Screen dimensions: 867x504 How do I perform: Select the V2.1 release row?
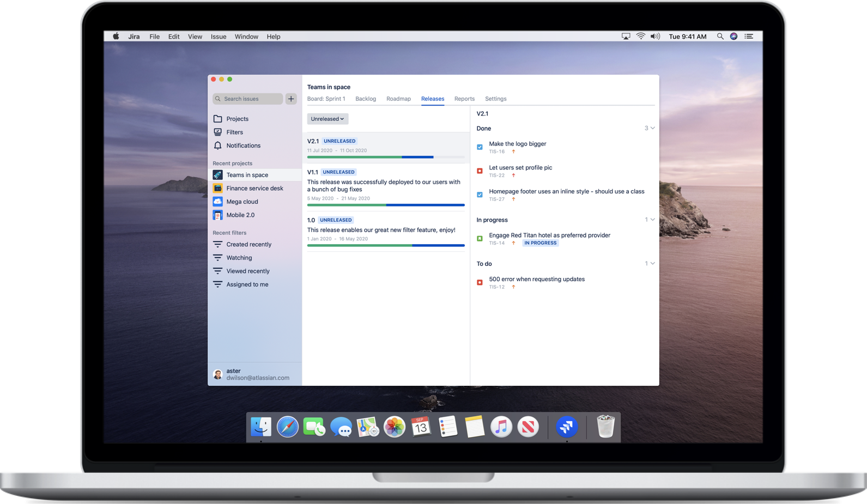click(x=386, y=148)
